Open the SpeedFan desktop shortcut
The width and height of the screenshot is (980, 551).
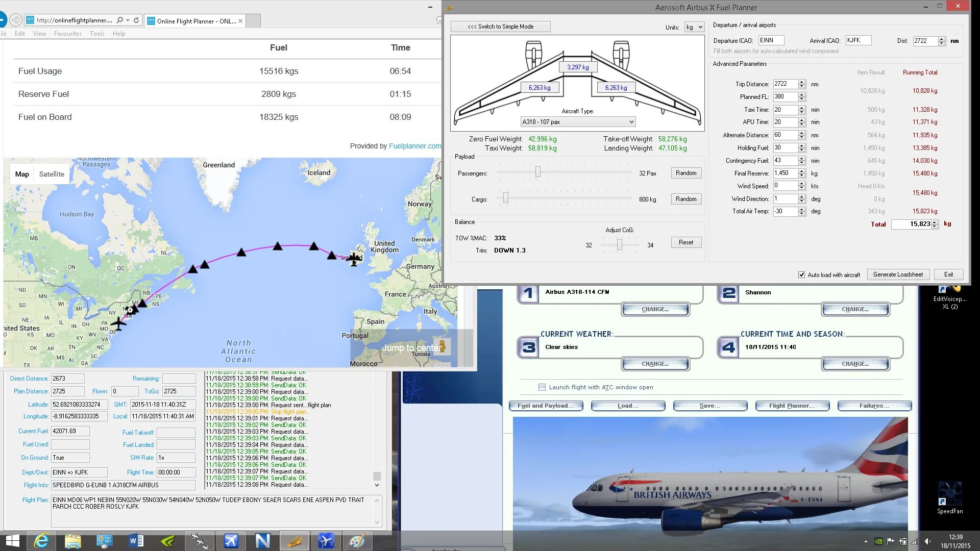coord(949,497)
